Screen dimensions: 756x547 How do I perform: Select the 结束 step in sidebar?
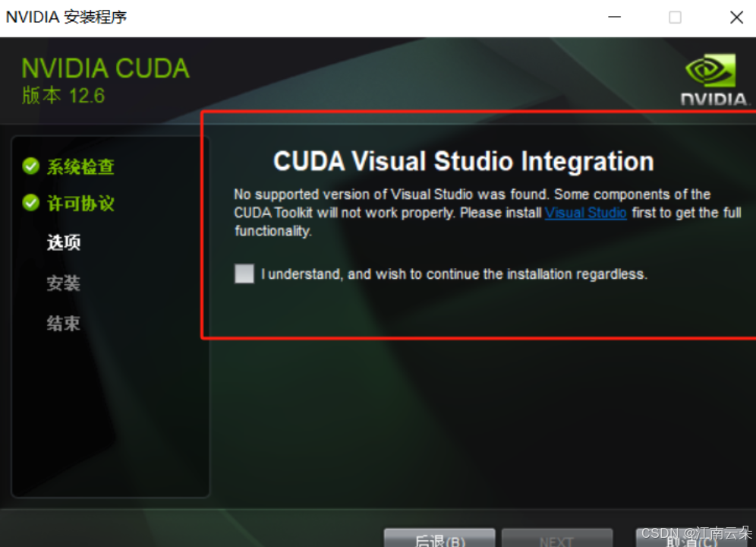click(x=64, y=323)
